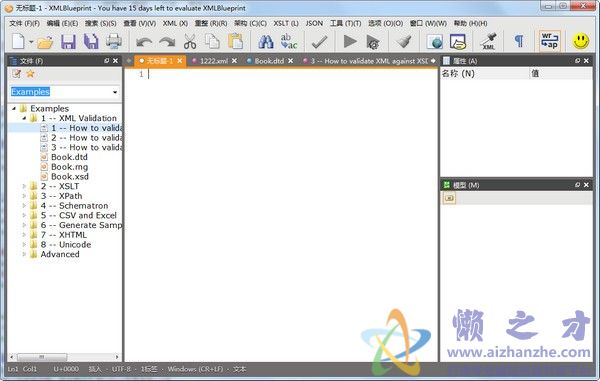This screenshot has height=381, width=600.
Task: Click the Save All double floppy icon
Action: (91, 41)
